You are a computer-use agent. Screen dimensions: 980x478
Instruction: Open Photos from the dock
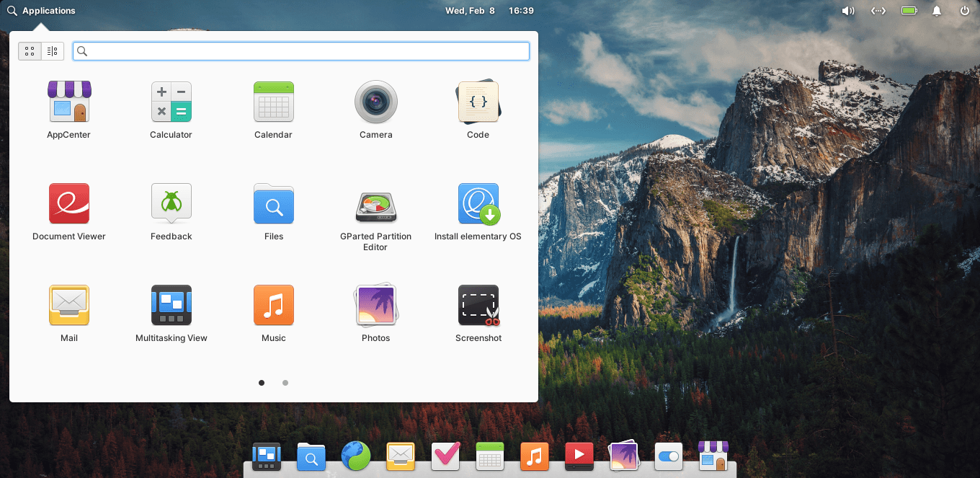[x=624, y=456]
